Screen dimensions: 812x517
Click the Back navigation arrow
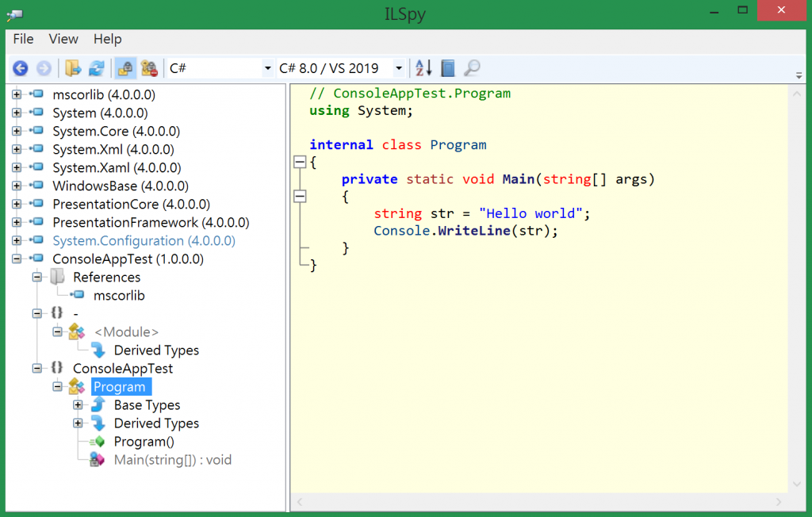pyautogui.click(x=20, y=68)
